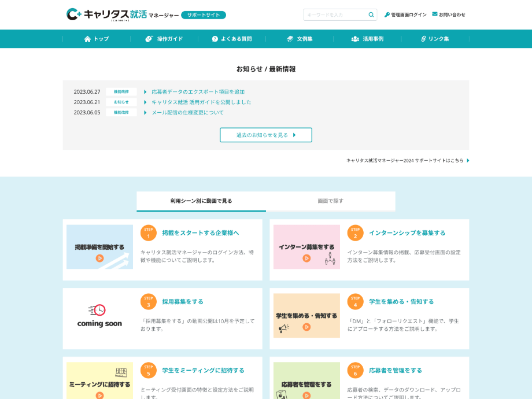Click the paperclip icon beside リンク集
Screen dimensions: 532x399
pyautogui.click(x=423, y=39)
